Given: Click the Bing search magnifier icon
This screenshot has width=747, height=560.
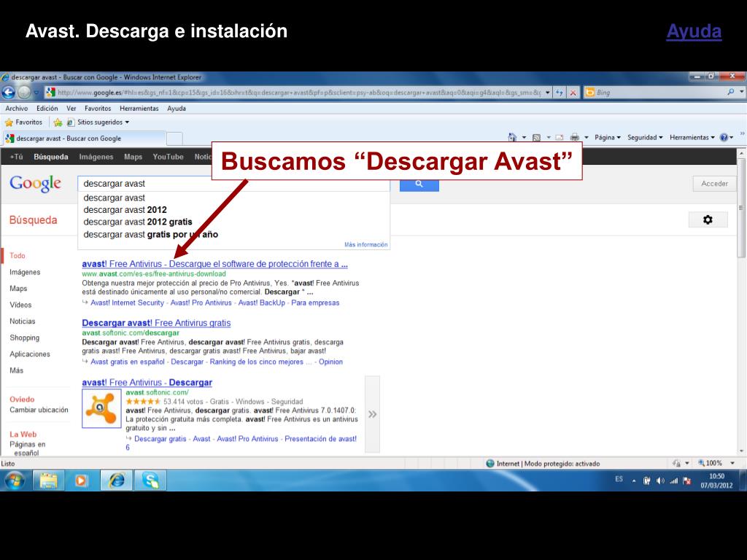Looking at the screenshot, I should pos(731,93).
